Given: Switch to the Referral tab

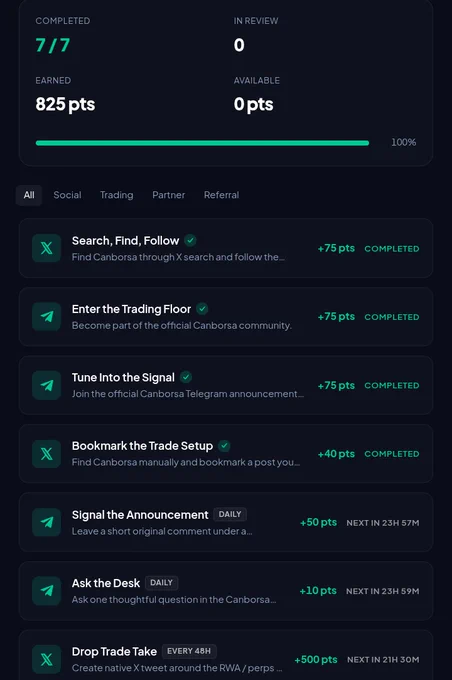Looking at the screenshot, I should pyautogui.click(x=221, y=195).
